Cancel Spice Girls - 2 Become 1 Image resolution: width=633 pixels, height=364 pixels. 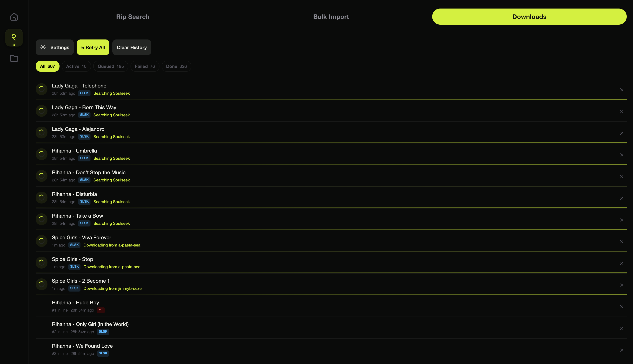point(622,285)
